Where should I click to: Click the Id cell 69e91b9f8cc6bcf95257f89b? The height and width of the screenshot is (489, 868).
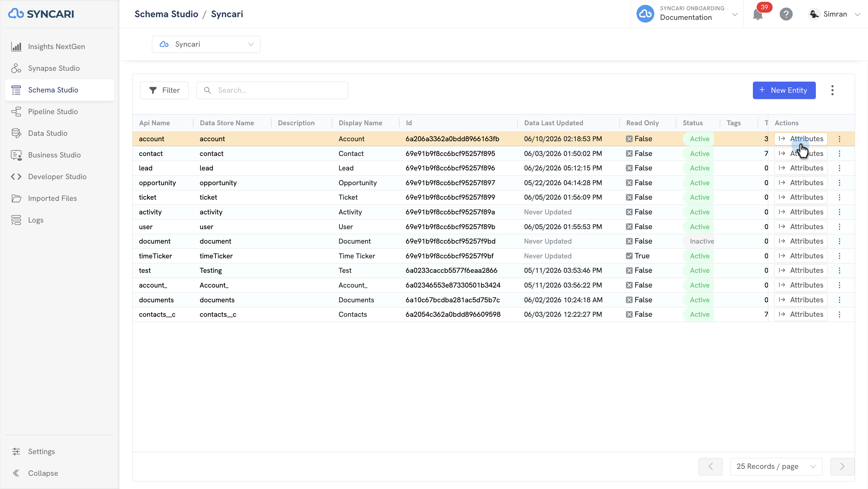(450, 226)
